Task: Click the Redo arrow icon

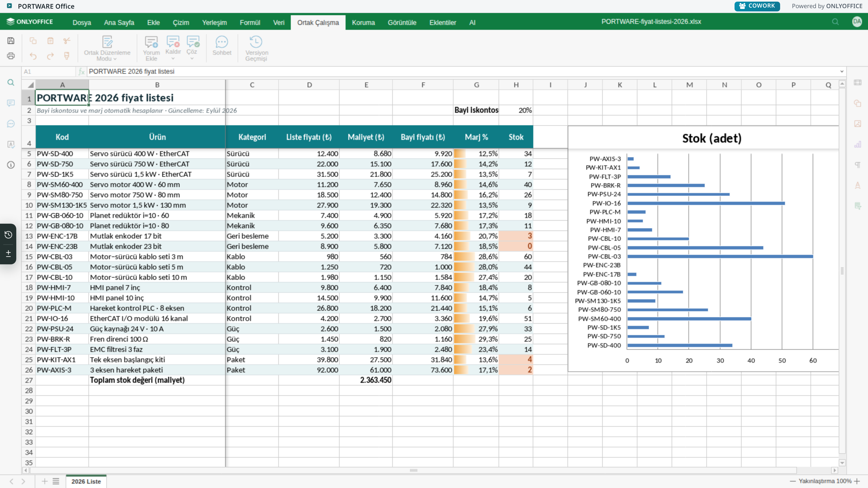Action: click(x=50, y=56)
